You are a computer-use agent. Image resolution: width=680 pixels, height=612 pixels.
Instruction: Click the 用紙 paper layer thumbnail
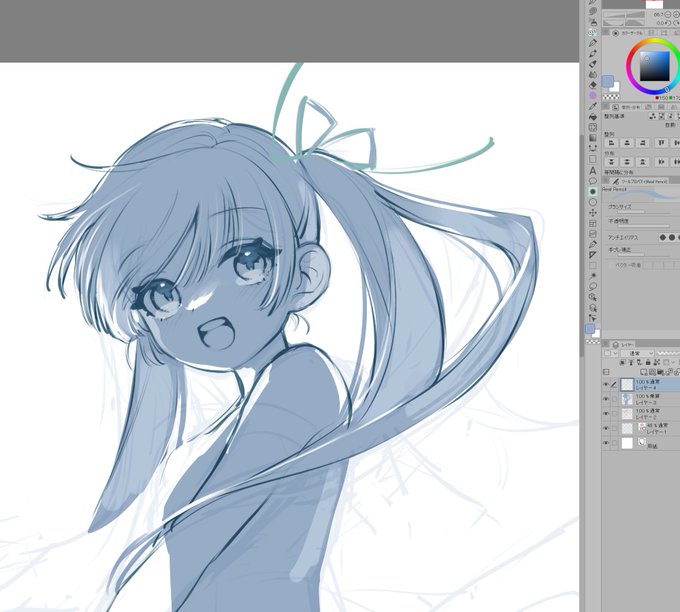point(627,443)
